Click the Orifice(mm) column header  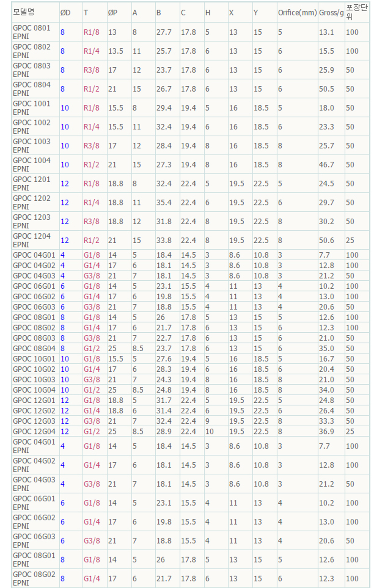point(297,13)
